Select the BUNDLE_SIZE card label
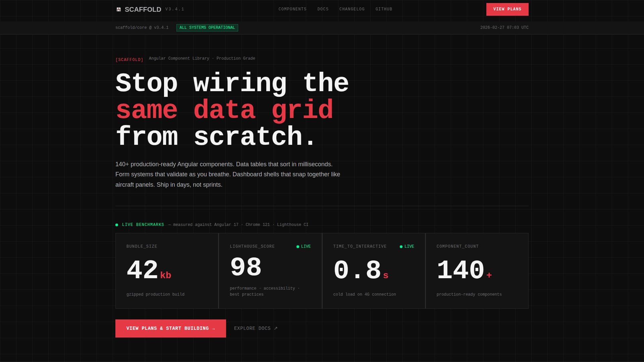This screenshot has width=644, height=362. 142,246
